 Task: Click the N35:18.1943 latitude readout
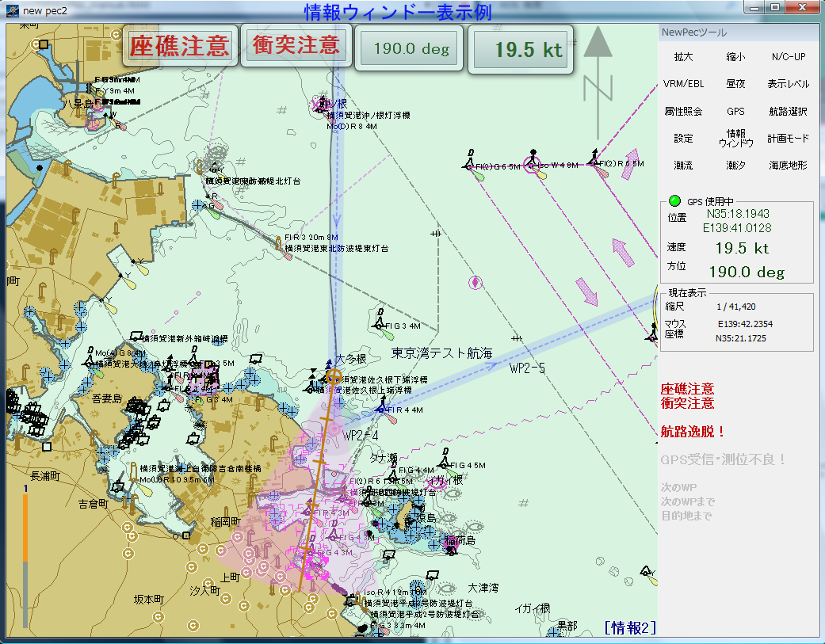pos(738,213)
